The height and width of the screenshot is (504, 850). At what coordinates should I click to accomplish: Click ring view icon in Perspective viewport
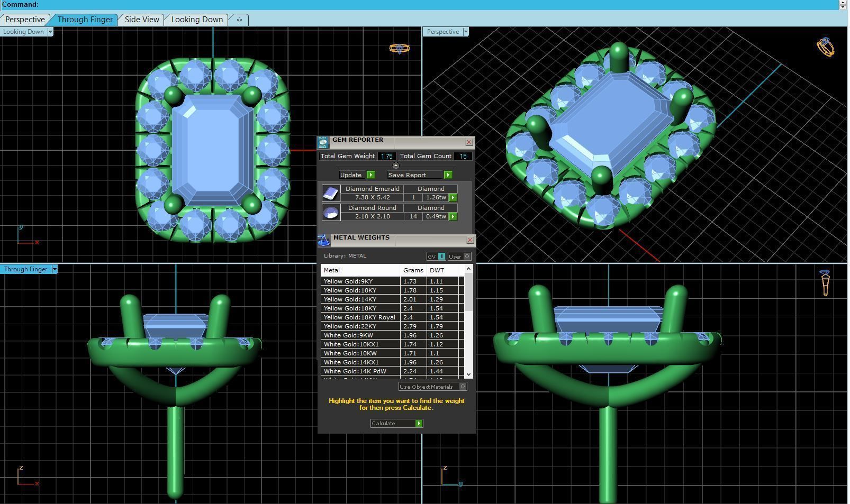click(x=825, y=47)
